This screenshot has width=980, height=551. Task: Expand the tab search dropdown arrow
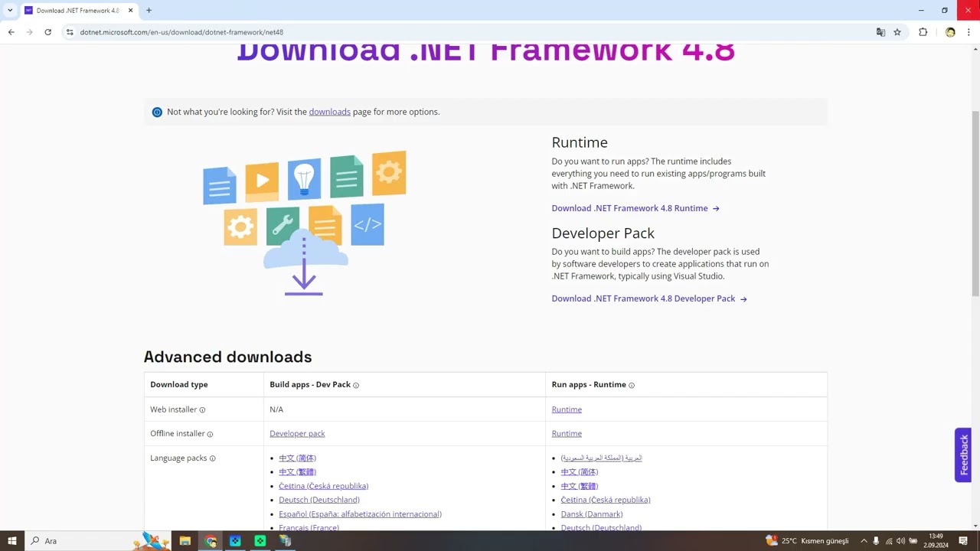pyautogui.click(x=10, y=11)
